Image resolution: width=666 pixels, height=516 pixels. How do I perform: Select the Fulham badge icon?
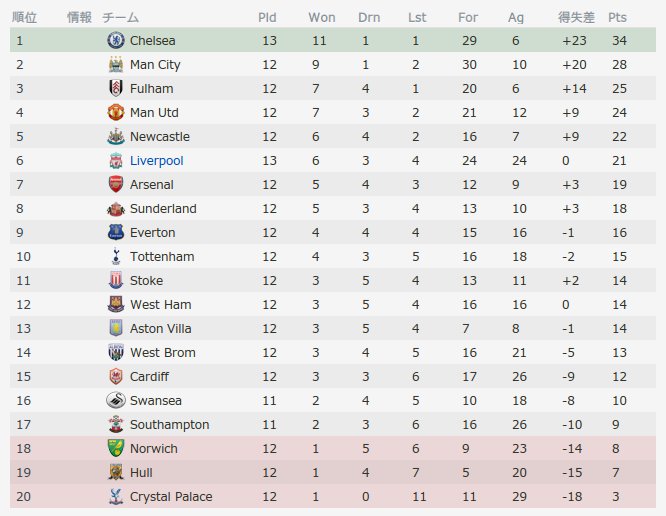coord(116,88)
